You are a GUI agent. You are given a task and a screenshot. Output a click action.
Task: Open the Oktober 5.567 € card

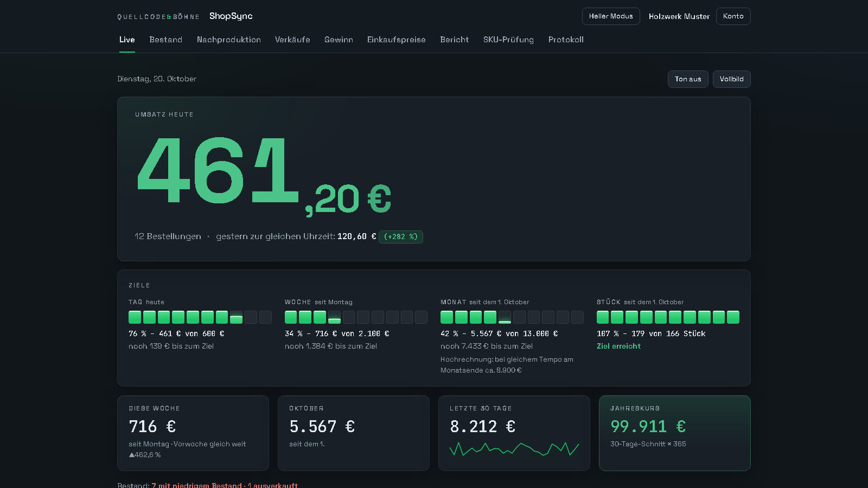click(354, 433)
